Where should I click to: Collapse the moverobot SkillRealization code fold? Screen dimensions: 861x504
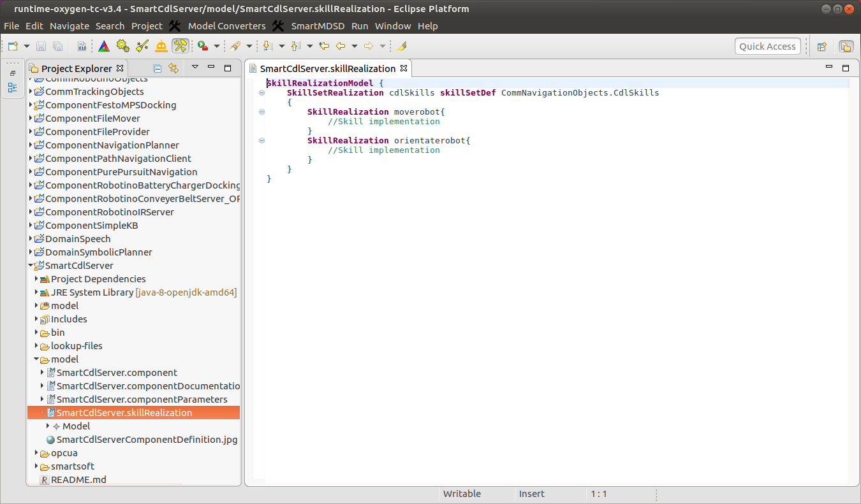point(261,112)
